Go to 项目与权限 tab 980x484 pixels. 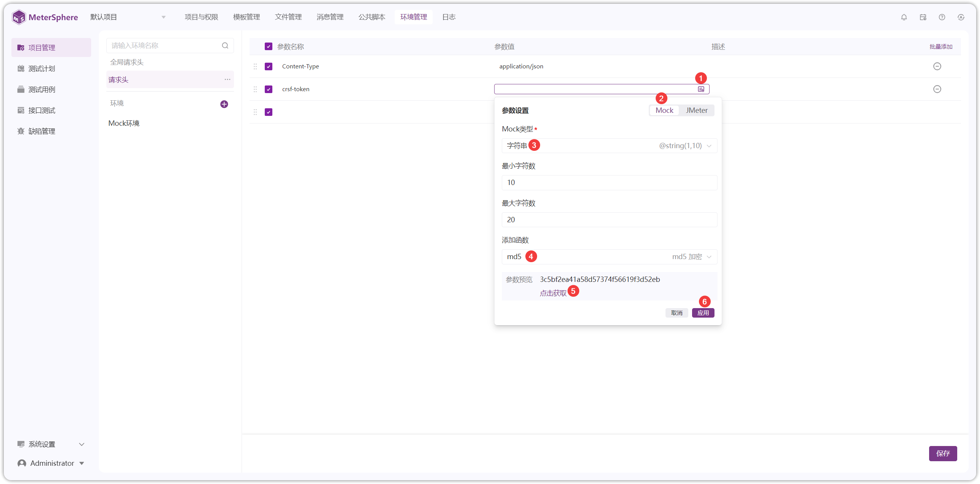201,17
